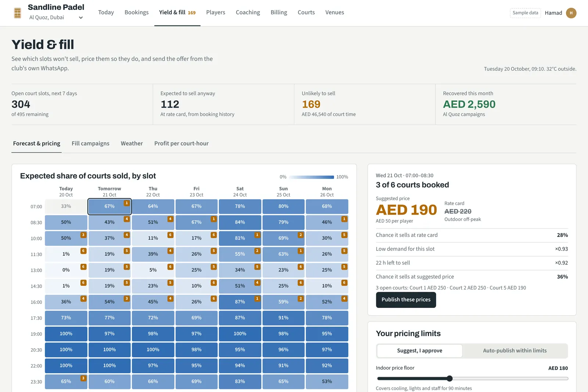Open the Unlikely to sell 169 figure
This screenshot has width=588, height=392.
click(311, 104)
